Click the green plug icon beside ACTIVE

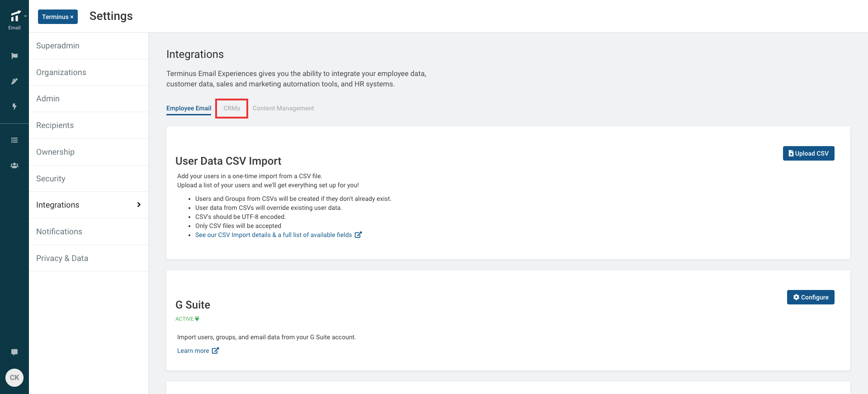click(197, 319)
